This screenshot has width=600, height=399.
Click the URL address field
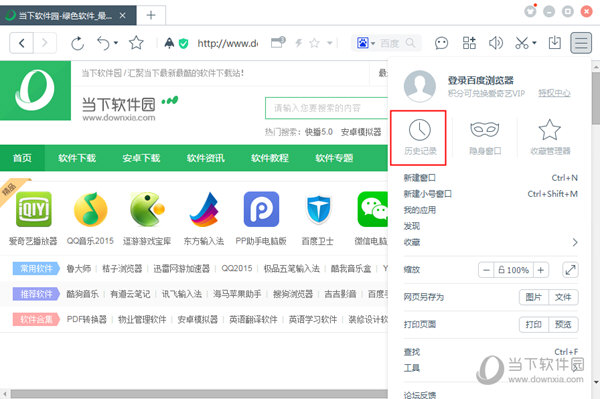point(227,43)
